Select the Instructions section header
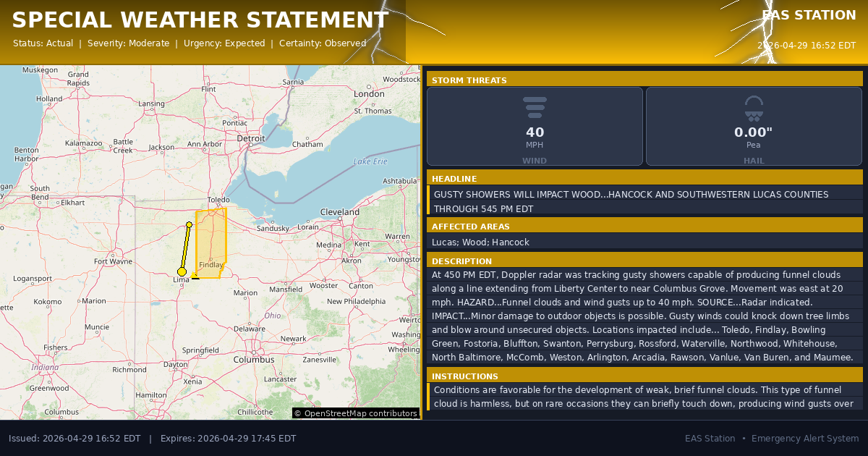 (644, 376)
